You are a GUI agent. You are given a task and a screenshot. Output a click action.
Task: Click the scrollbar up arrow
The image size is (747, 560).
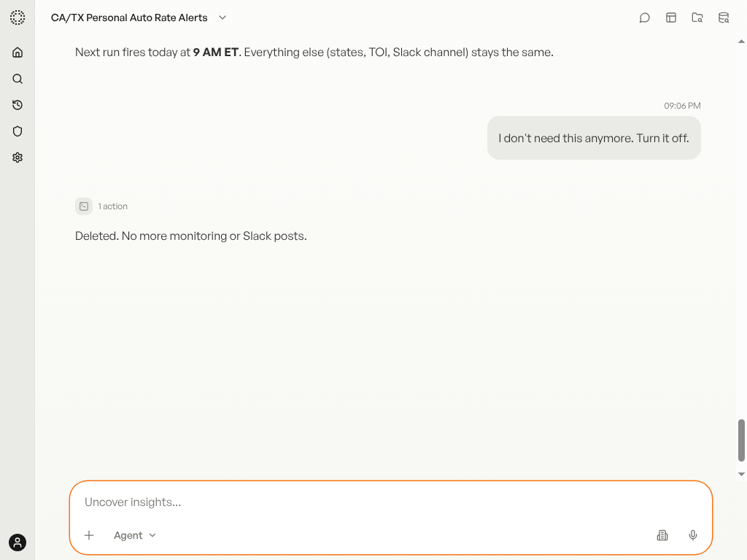tap(741, 42)
